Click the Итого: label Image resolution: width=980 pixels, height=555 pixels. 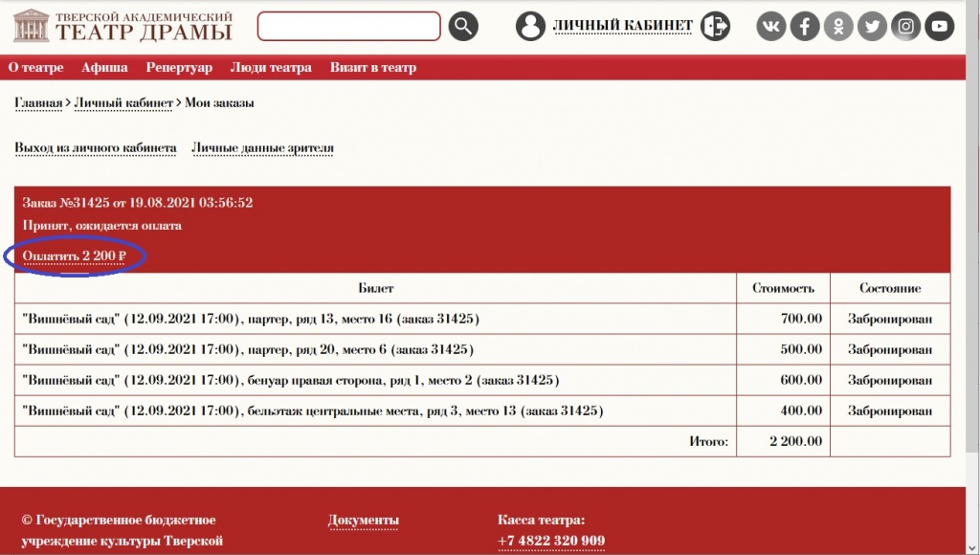709,441
